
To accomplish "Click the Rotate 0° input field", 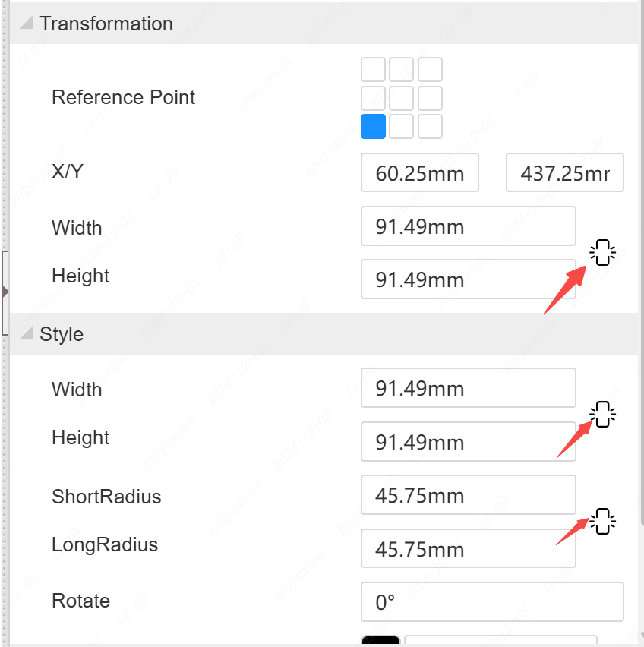I will coord(491,602).
